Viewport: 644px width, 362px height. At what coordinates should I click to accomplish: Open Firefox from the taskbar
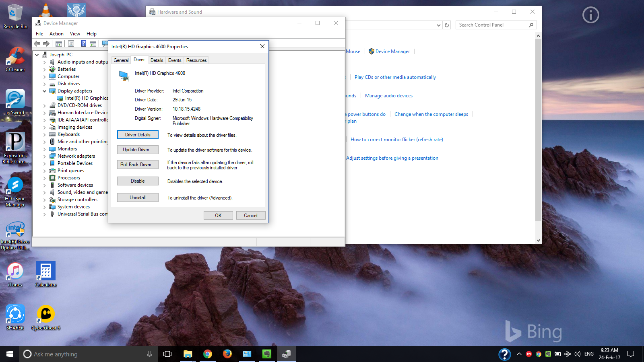pyautogui.click(x=227, y=354)
